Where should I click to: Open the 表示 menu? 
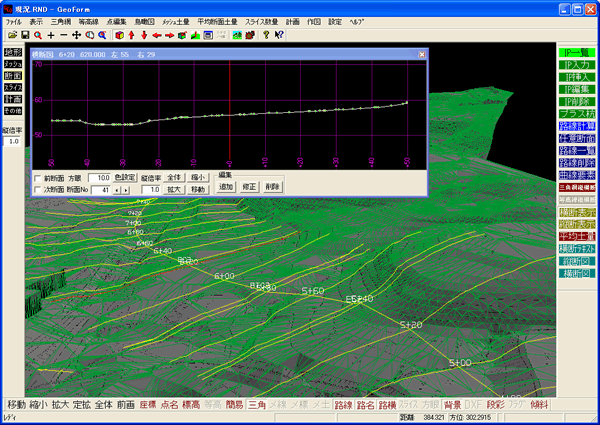coord(36,22)
